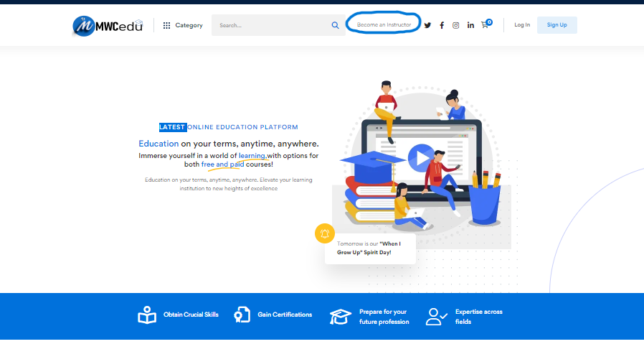This screenshot has width=644, height=344.
Task: Click 'Obtain Crucial Skills' text
Action: click(x=191, y=315)
